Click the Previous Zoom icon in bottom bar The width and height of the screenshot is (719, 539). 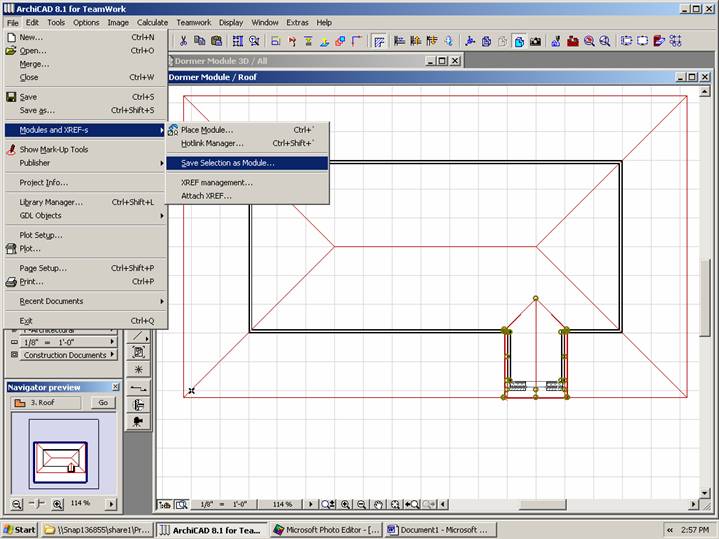(x=412, y=505)
